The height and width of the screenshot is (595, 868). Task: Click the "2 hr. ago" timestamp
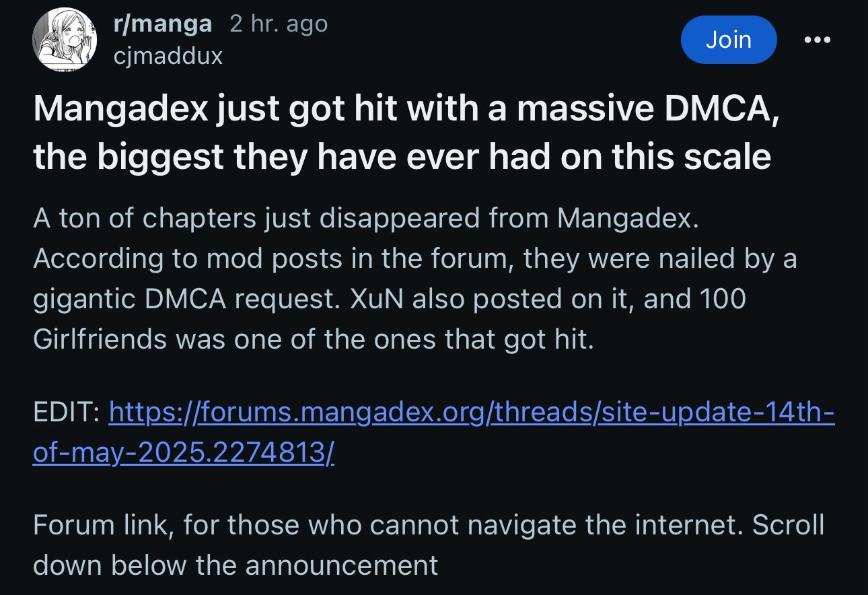(279, 25)
